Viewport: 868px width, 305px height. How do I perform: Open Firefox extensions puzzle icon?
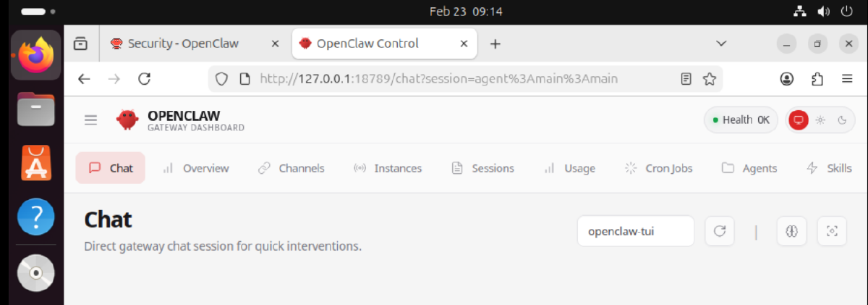coord(817,78)
